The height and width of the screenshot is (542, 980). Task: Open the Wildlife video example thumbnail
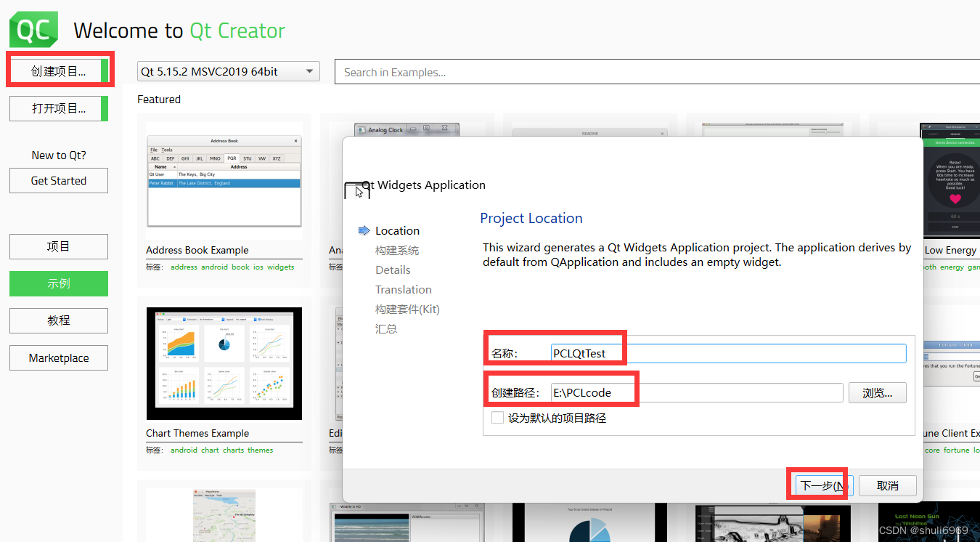pyautogui.click(x=407, y=522)
